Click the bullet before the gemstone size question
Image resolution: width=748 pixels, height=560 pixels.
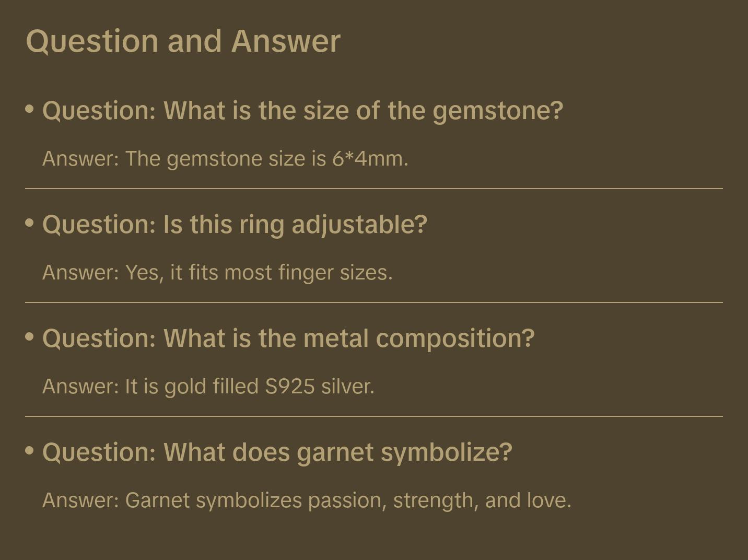[30, 109]
